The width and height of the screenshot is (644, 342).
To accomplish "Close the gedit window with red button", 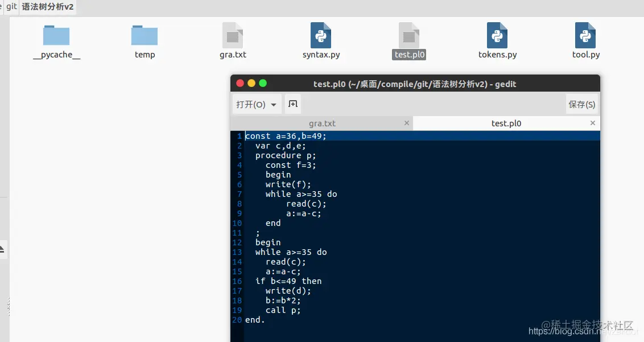I will [x=240, y=84].
